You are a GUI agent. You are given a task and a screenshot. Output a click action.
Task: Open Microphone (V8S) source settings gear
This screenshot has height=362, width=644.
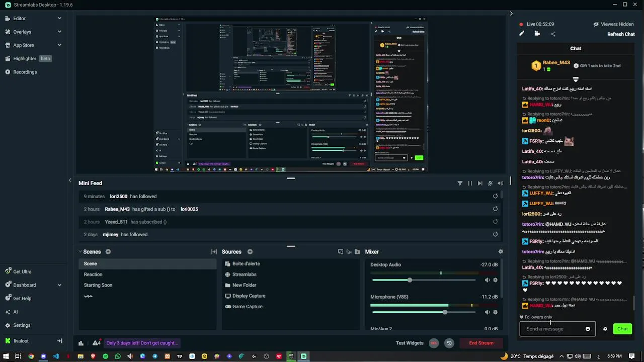coord(496,312)
